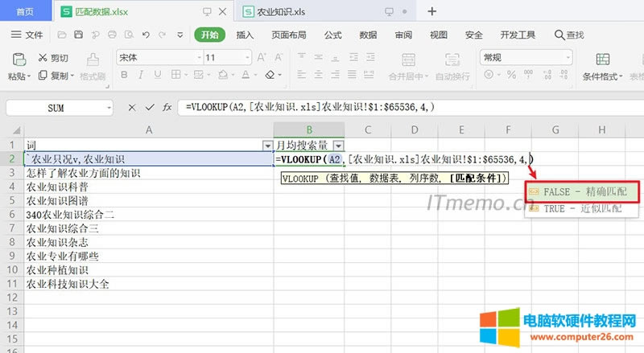This screenshot has width=644, height=353.
Task: Click the fill color bucket icon
Action: pos(223,75)
